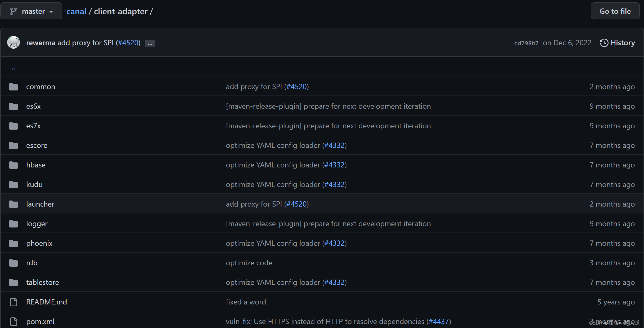Image resolution: width=644 pixels, height=328 pixels.
Task: Click the git branch icon on master button
Action: 13,11
